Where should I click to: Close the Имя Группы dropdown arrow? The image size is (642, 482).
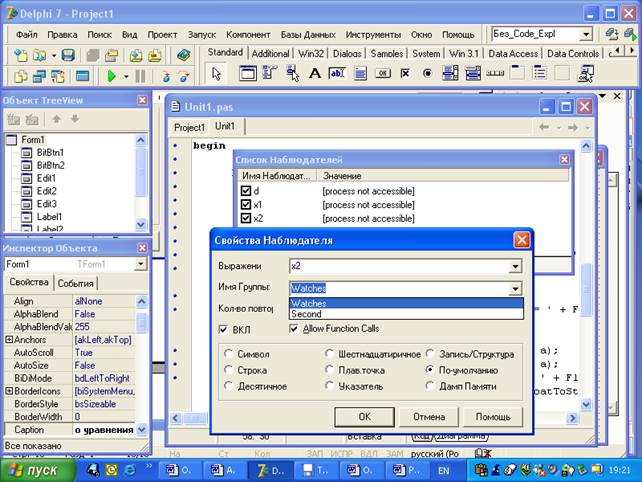pyautogui.click(x=515, y=289)
